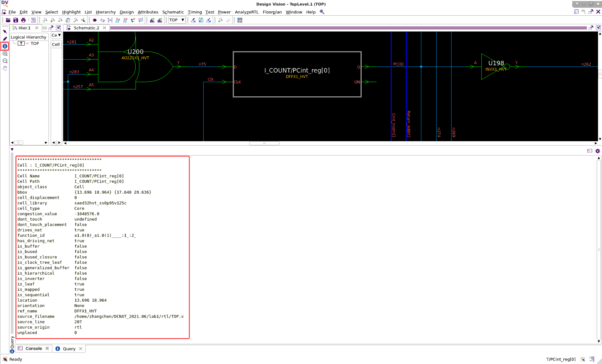Screen dimensions: 602x364
Task: Open the TOP design dropdown
Action: (177, 20)
